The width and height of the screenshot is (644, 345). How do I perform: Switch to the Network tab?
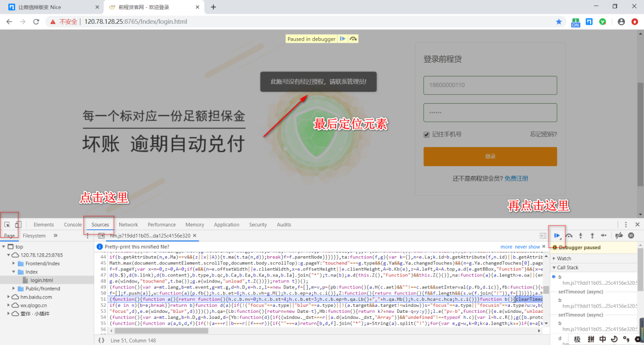tap(128, 225)
